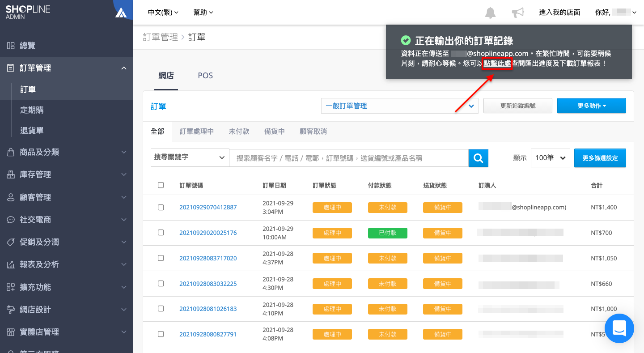Viewport: 644px width, 353px height.
Task: Click the 促銷及分潤 tag icon
Action: (x=11, y=242)
